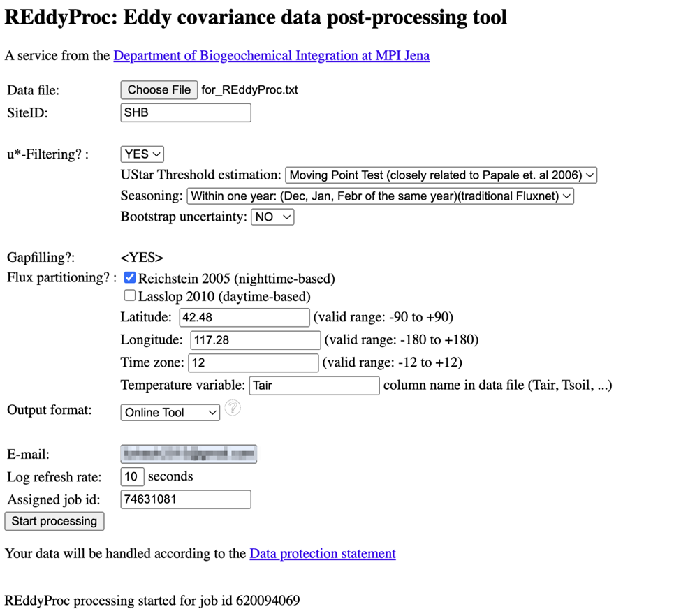Click the Assigned job id field
Image resolution: width=681 pixels, height=616 pixels.
(x=186, y=499)
